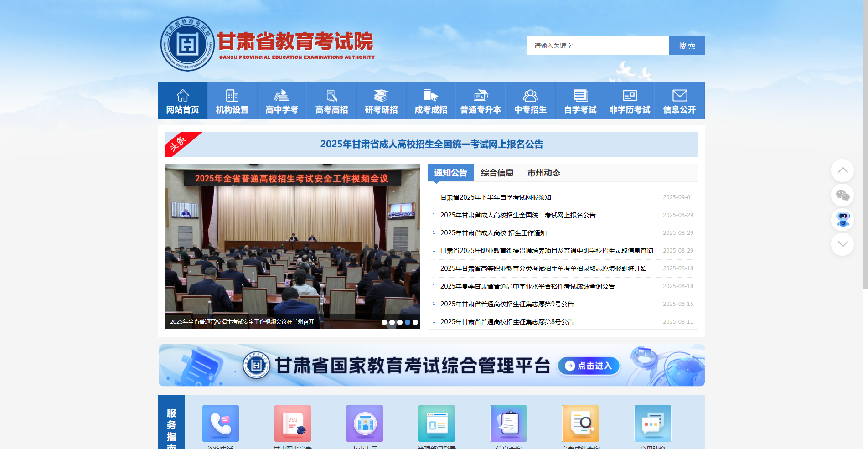This screenshot has height=449, width=868.
Task: Collapse page using the up arrow control
Action: point(842,170)
